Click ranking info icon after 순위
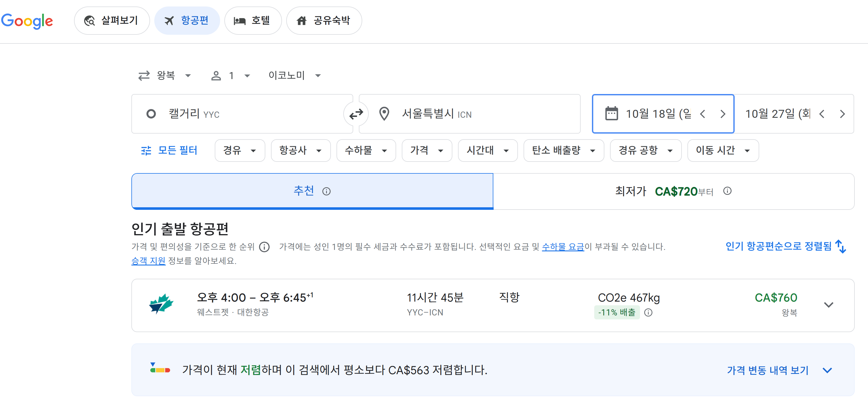The height and width of the screenshot is (401, 868). point(264,247)
